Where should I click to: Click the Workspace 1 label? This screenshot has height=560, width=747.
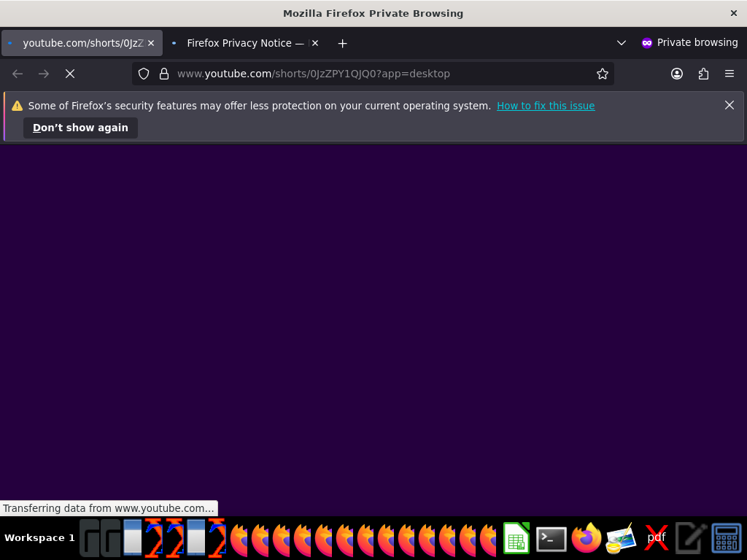39,537
